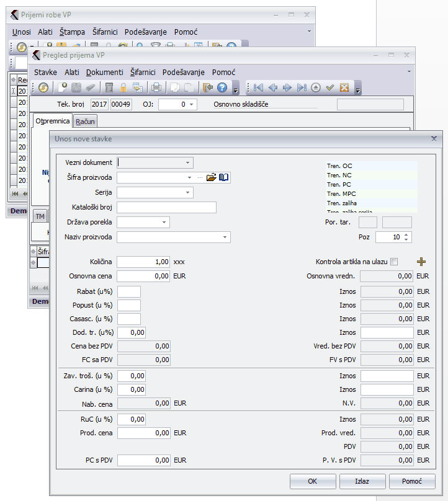Go to first record navigation arrow
The height and width of the screenshot is (501, 448).
(259, 87)
